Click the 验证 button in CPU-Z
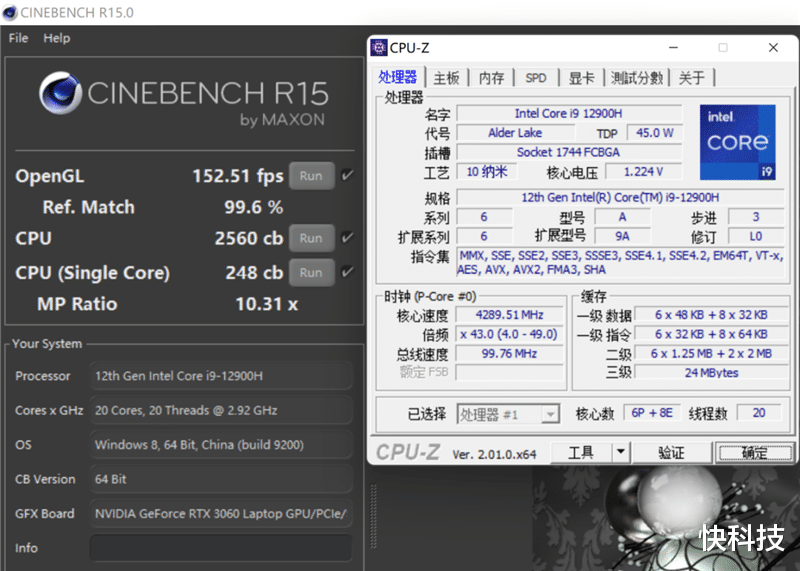The image size is (800, 571). tap(672, 452)
